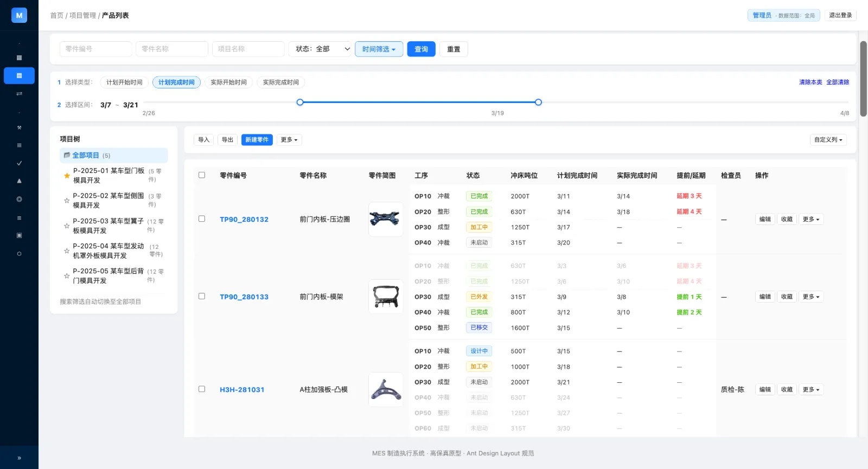This screenshot has width=868, height=469.
Task: Click the 重置 reset button
Action: (454, 49)
